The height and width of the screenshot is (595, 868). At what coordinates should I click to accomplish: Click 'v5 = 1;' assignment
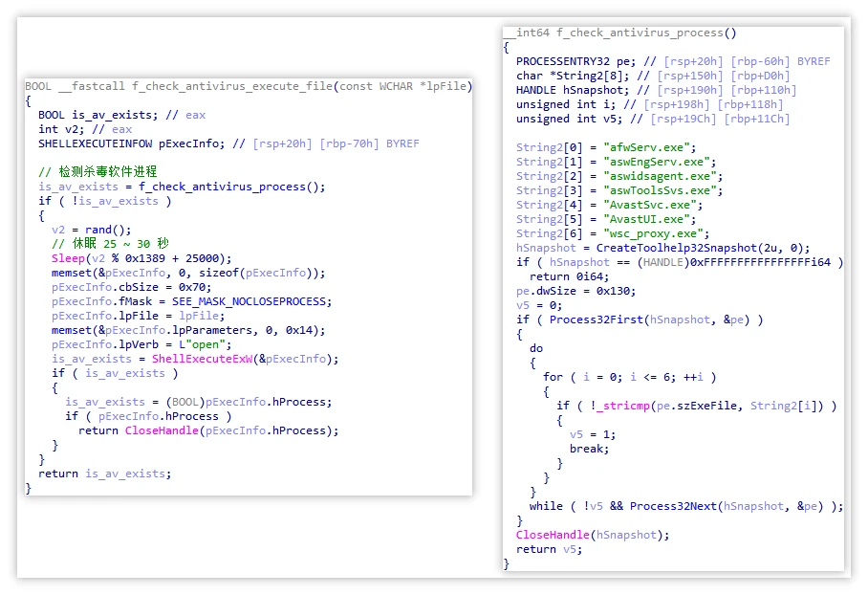click(x=593, y=434)
